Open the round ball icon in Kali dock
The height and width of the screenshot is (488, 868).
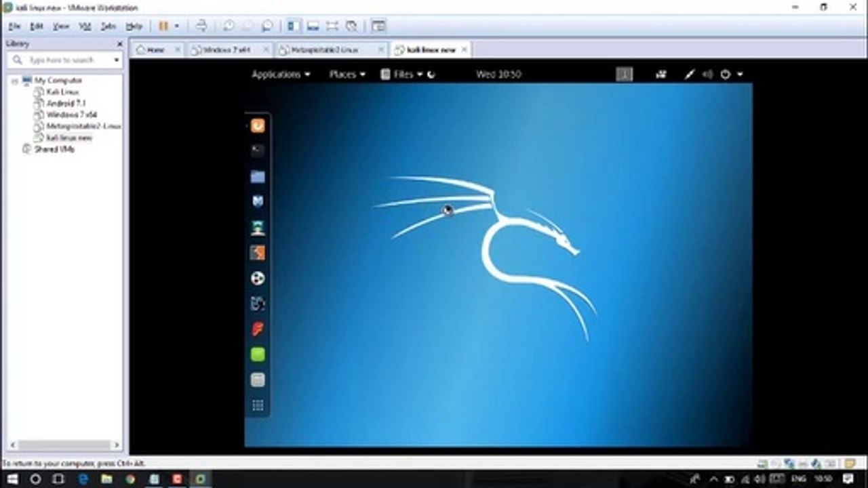258,278
